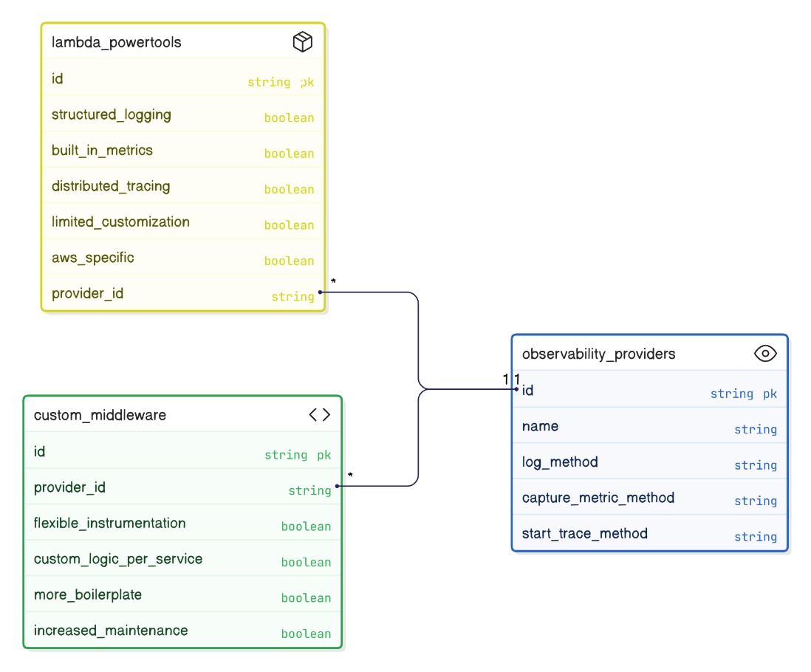Select the lambda_powertools table title

coord(117,42)
